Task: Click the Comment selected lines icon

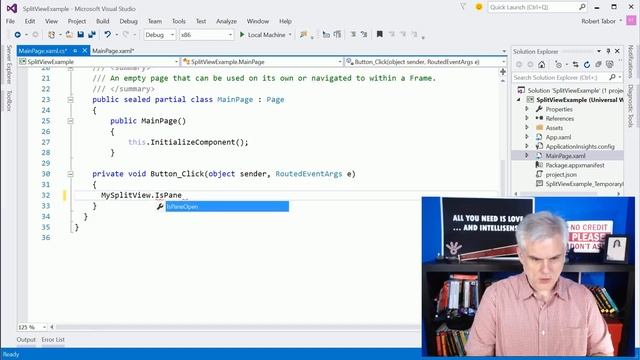Action: (353, 35)
